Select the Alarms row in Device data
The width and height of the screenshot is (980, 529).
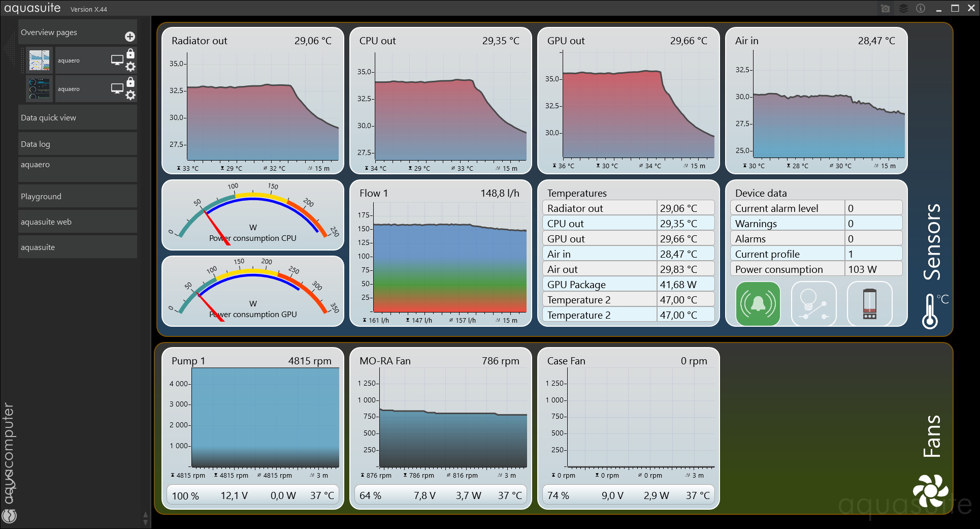(x=816, y=238)
